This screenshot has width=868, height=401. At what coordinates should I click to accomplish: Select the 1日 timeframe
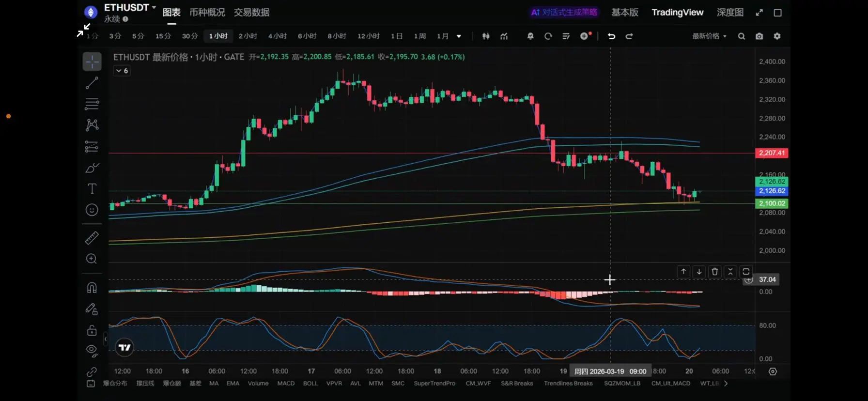click(x=397, y=36)
